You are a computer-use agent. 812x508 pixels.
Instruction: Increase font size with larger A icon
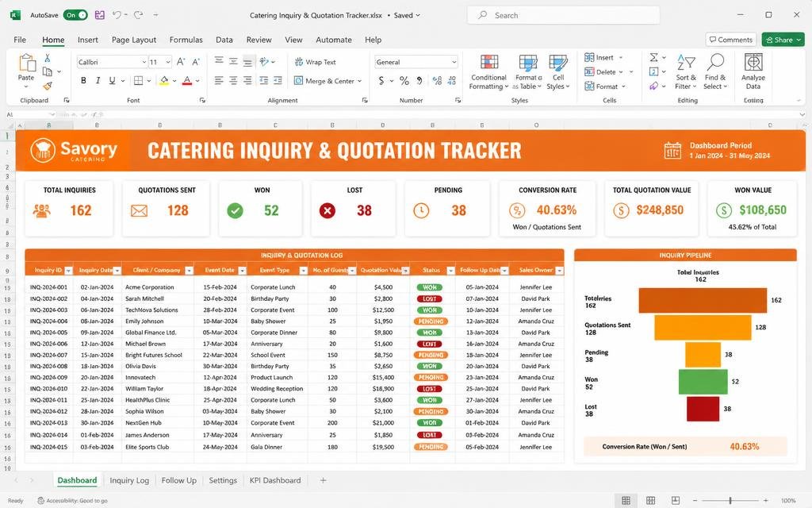[x=181, y=62]
